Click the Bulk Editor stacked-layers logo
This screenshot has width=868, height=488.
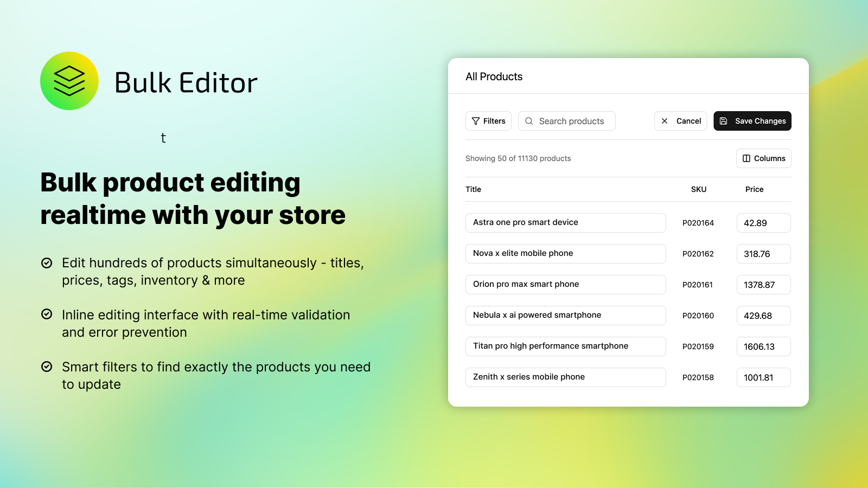[69, 81]
